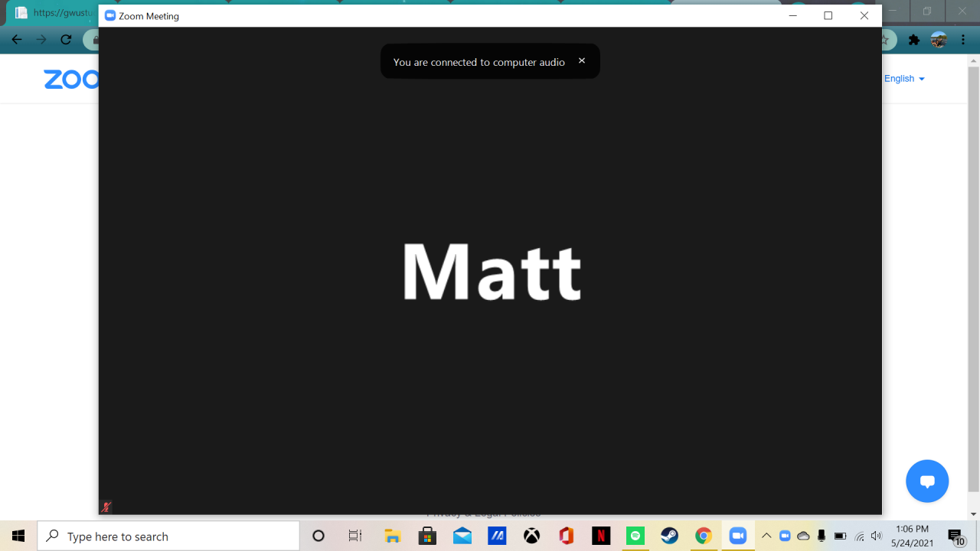
Task: Click the 'Type here to search' box
Action: coord(168,536)
